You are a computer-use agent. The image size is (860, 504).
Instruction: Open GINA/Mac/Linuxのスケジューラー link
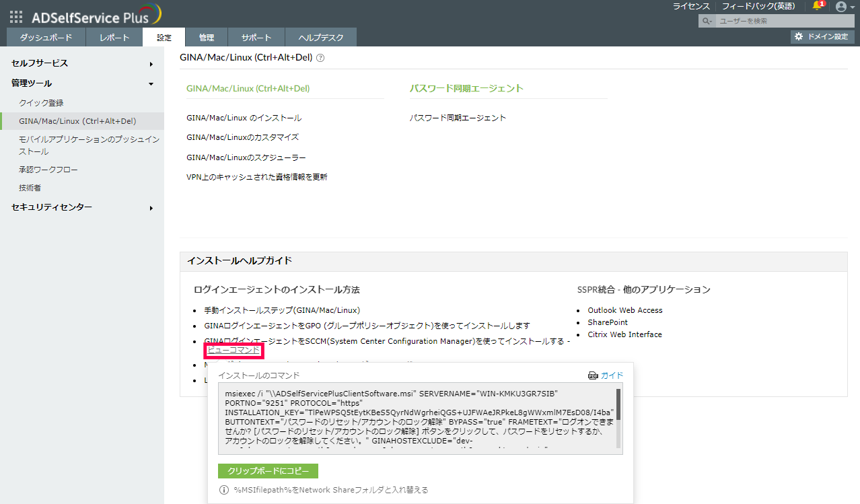pos(246,157)
